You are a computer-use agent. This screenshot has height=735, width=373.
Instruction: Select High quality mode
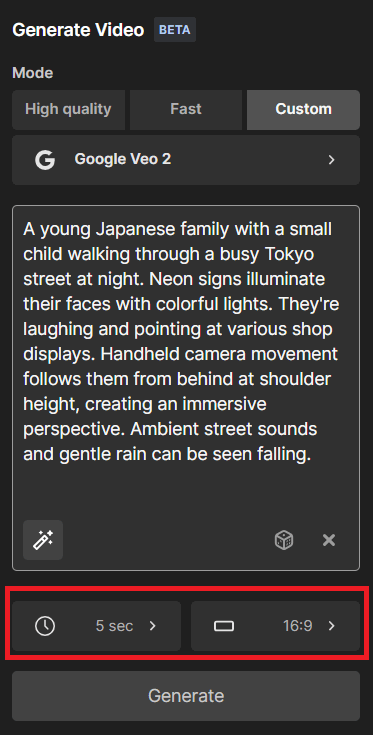point(68,110)
